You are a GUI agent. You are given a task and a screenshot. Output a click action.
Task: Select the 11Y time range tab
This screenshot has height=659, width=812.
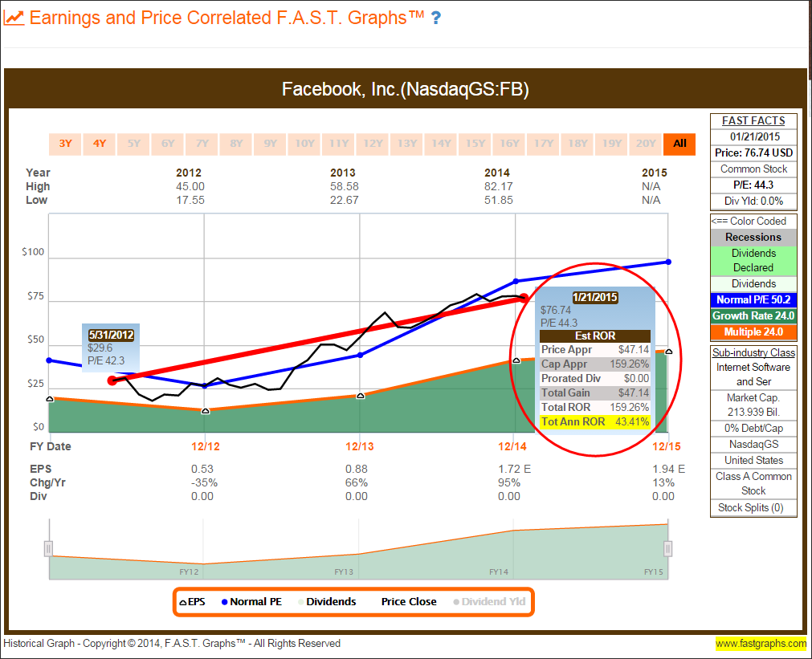click(x=339, y=144)
